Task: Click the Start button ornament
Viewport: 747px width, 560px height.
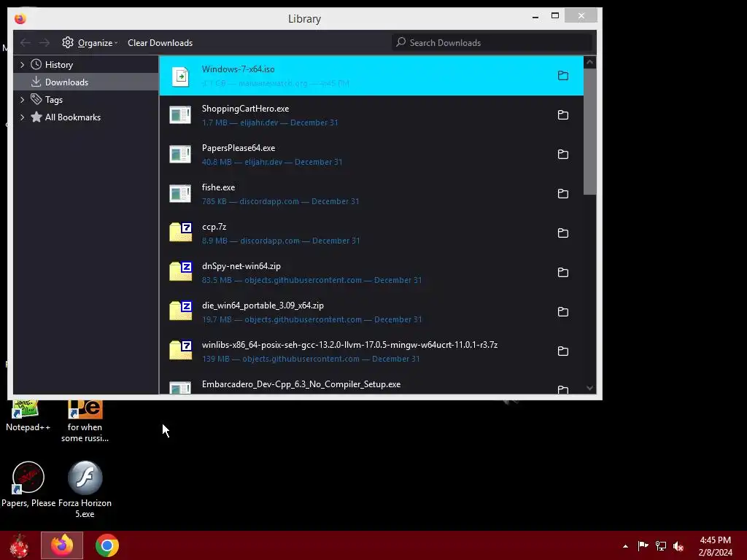Action: click(x=19, y=545)
